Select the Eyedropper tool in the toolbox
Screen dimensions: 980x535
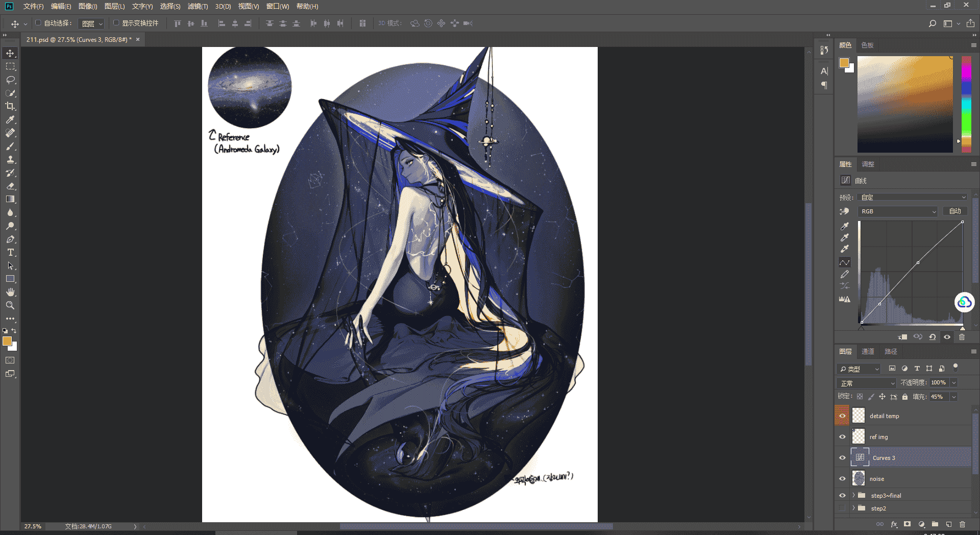pos(10,119)
